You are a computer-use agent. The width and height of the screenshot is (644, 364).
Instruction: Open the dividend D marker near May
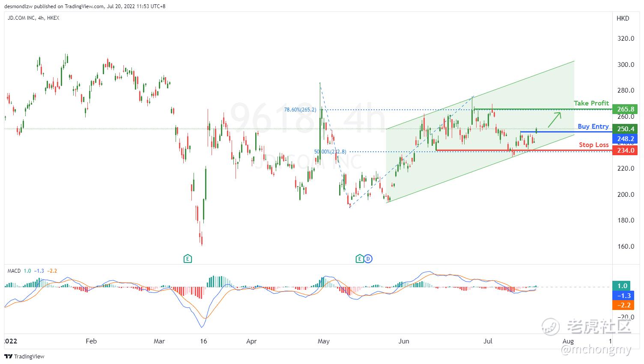[368, 259]
